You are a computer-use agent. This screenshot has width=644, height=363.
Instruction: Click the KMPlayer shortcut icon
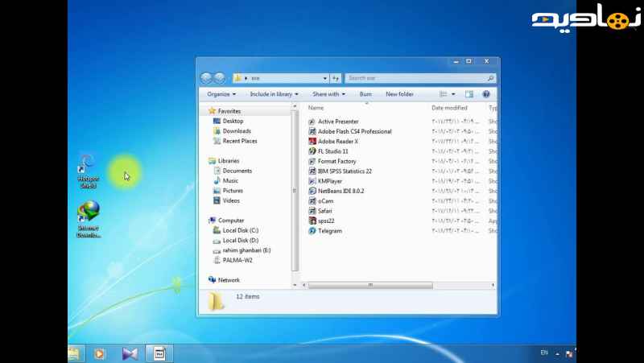click(x=312, y=181)
